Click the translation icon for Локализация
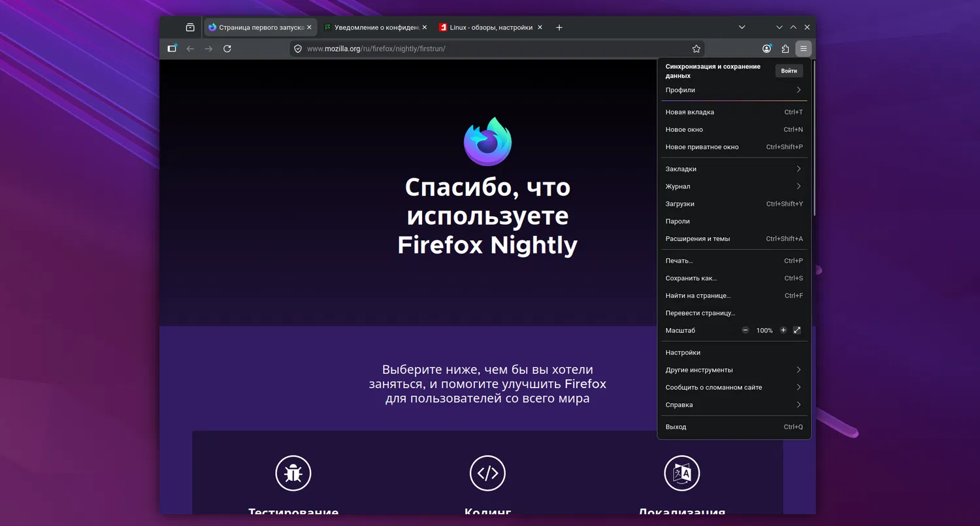The width and height of the screenshot is (980, 526). 682,473
